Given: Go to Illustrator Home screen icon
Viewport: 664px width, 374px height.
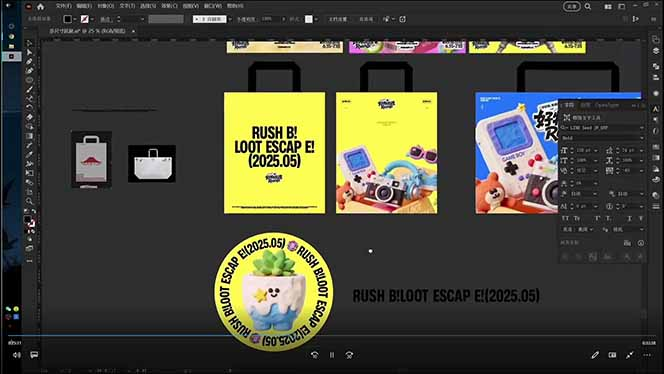Looking at the screenshot, I should (41, 6).
